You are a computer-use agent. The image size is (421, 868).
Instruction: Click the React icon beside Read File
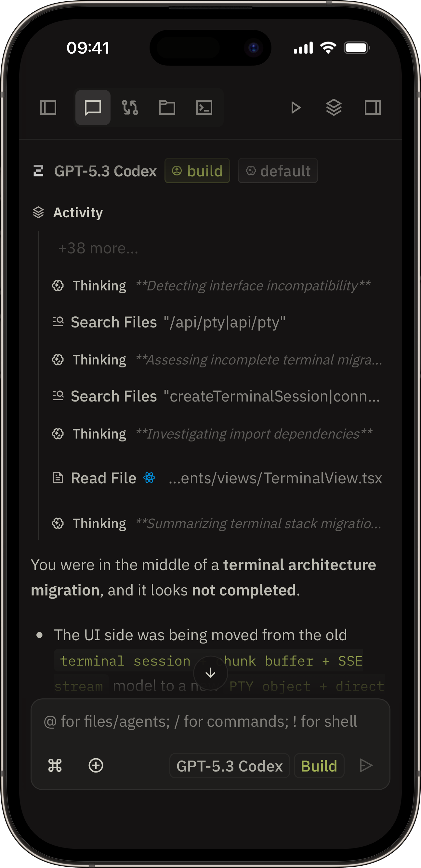click(150, 478)
